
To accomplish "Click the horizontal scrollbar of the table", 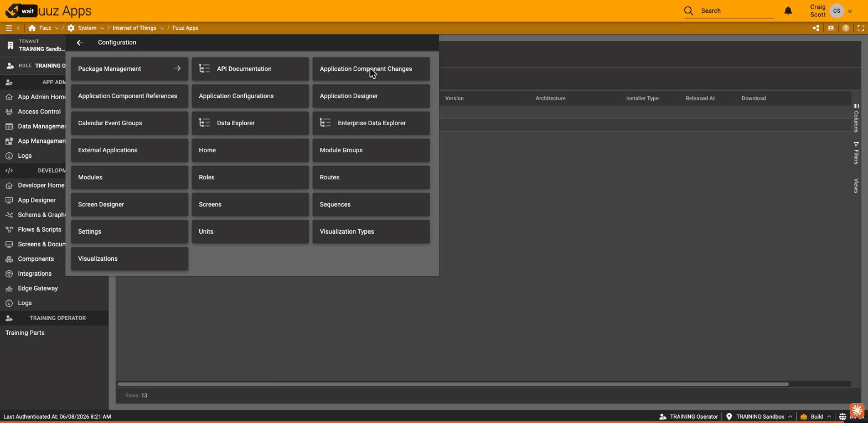I will (453, 384).
